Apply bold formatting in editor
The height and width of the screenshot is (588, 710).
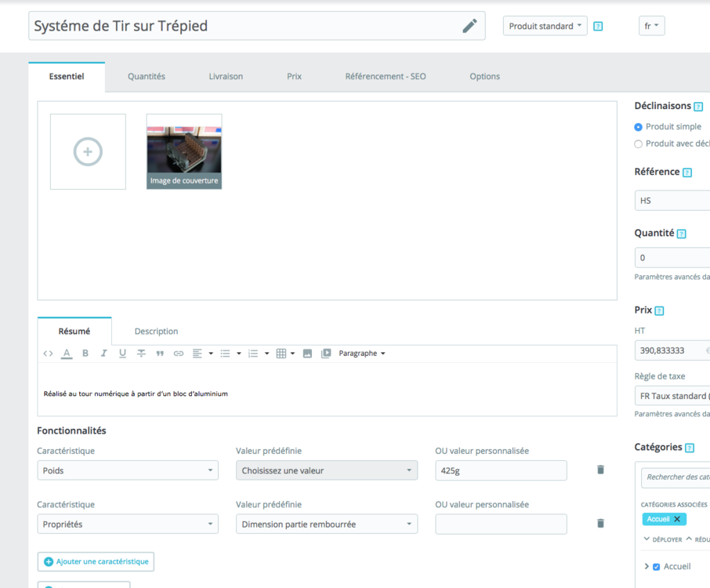click(x=85, y=354)
